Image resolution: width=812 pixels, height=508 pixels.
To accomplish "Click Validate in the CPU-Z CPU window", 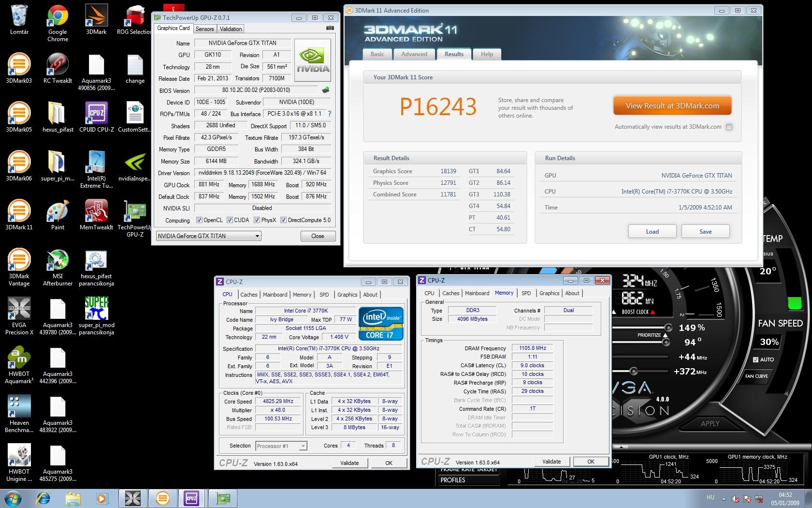I will click(x=349, y=463).
